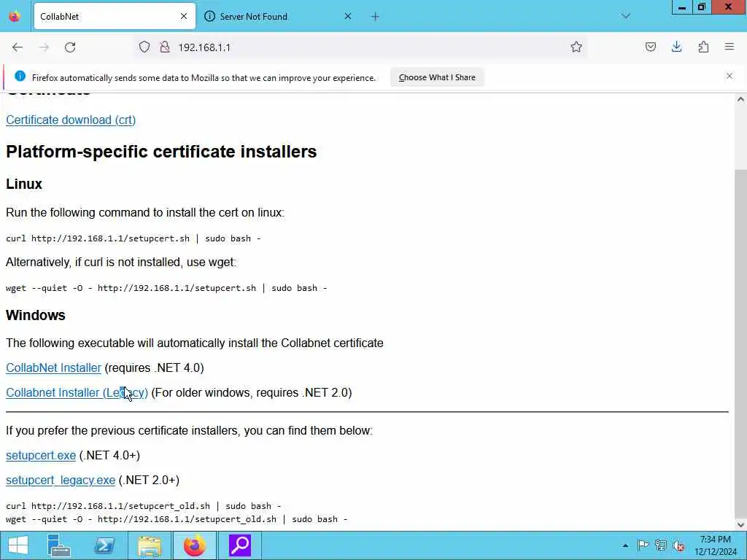This screenshot has height=560, width=747.
Task: Click the info icon in notification bar
Action: pyautogui.click(x=20, y=76)
